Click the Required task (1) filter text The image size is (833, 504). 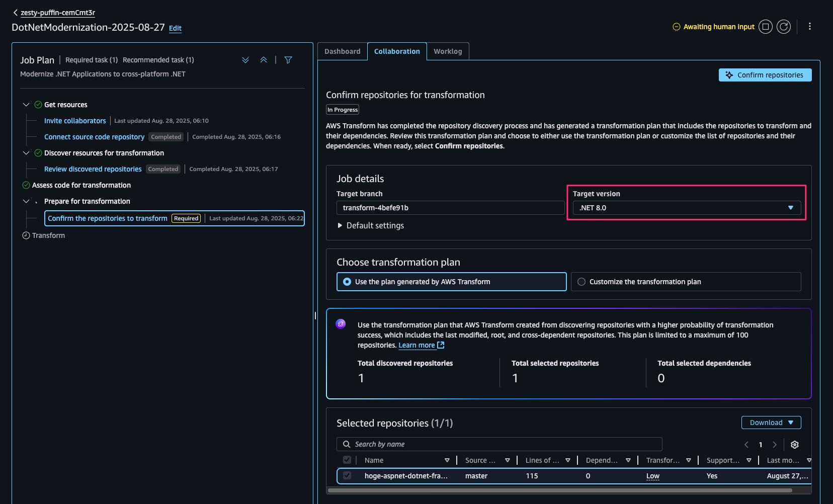pos(92,60)
